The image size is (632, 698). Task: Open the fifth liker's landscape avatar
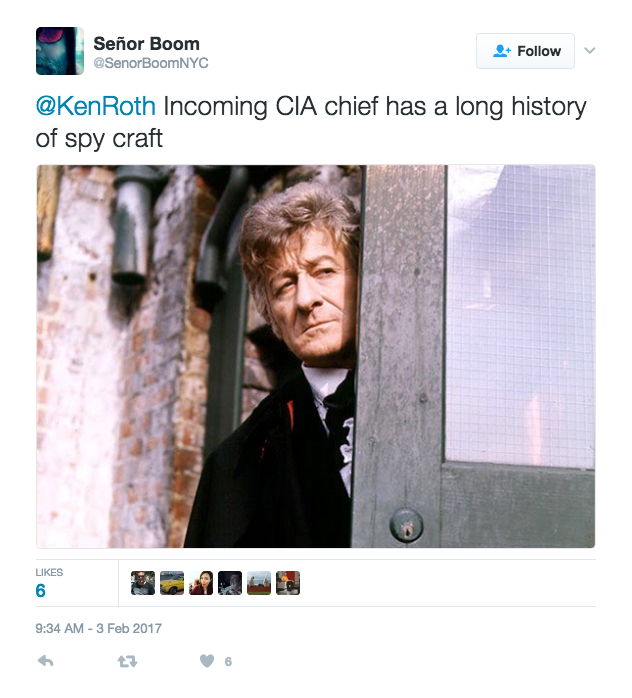pos(259,583)
